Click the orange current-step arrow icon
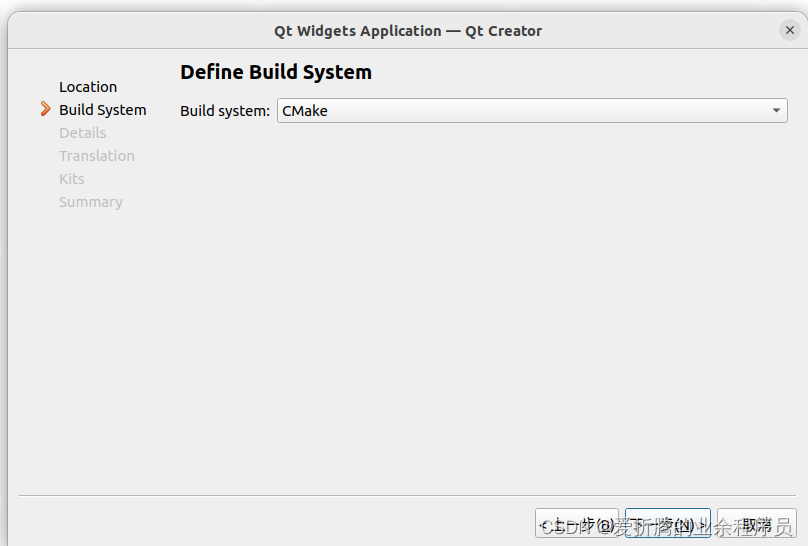This screenshot has height=546, width=808. tap(45, 109)
